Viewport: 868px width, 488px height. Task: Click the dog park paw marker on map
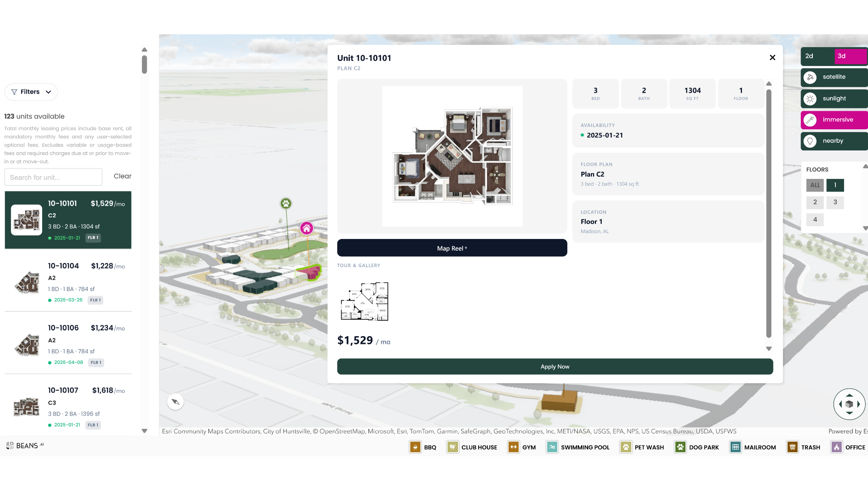(x=286, y=204)
